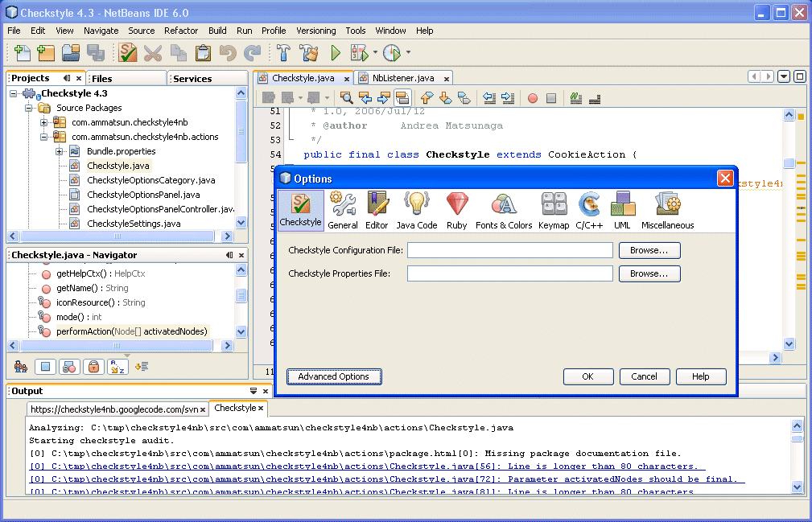Screen dimensions: 812x522
Task: Switch to the Java Code options category
Action: [416, 209]
